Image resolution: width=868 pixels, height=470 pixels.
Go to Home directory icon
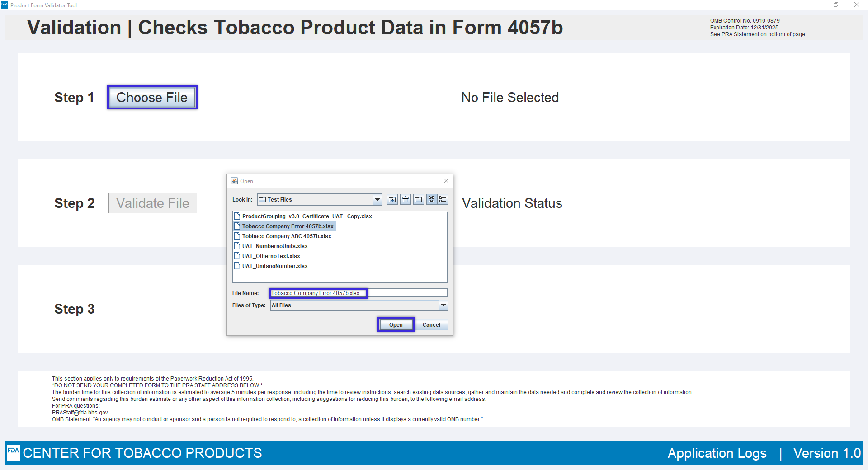(x=406, y=200)
